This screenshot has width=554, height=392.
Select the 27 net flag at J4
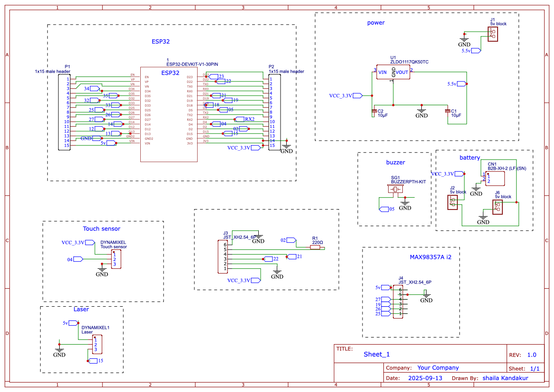[383, 300]
